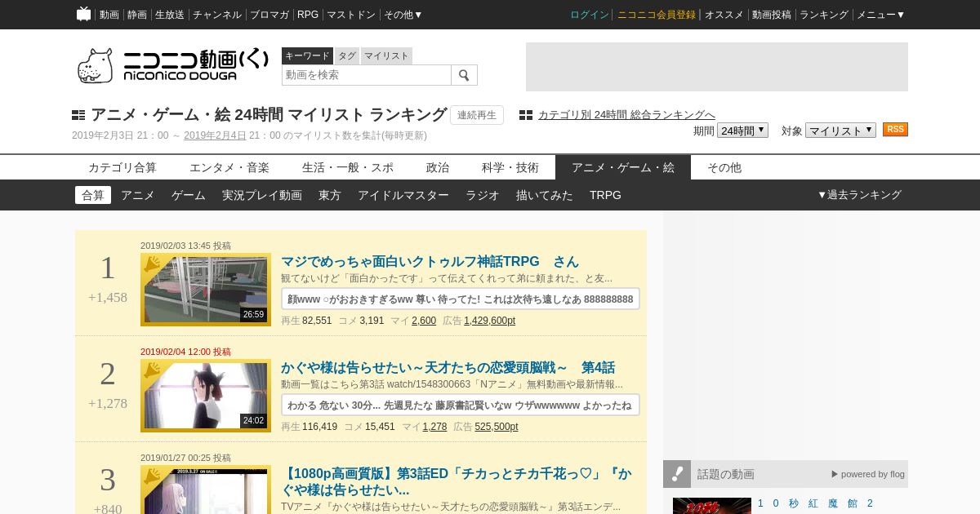
Task: Click the オススメ link in top bar
Action: 724,15
